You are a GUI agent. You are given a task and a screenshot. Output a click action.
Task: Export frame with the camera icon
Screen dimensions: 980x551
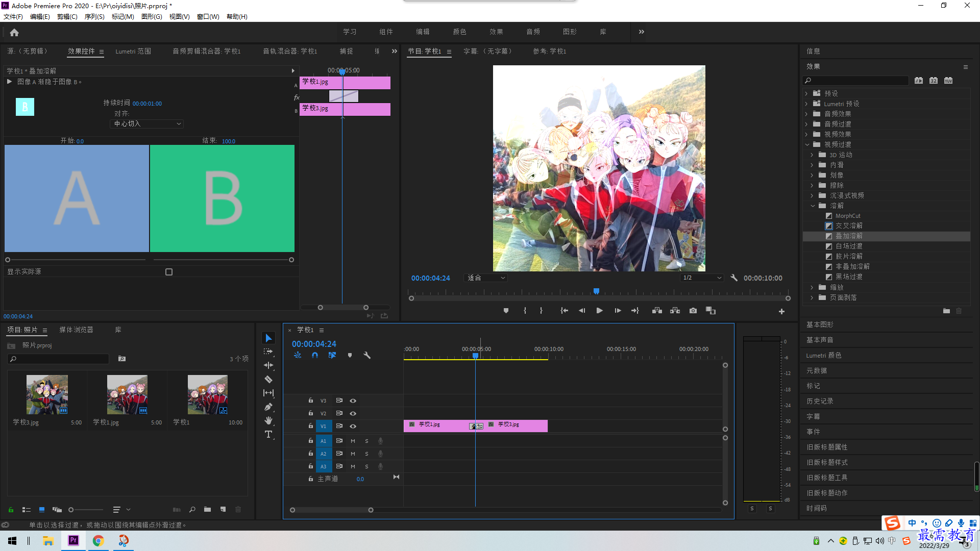click(x=693, y=311)
